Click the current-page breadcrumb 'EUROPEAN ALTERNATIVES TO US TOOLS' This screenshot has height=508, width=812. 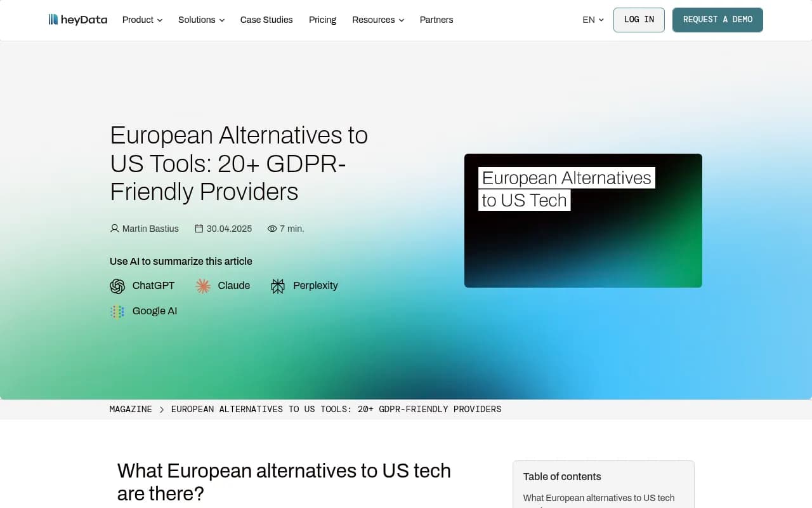click(x=336, y=410)
